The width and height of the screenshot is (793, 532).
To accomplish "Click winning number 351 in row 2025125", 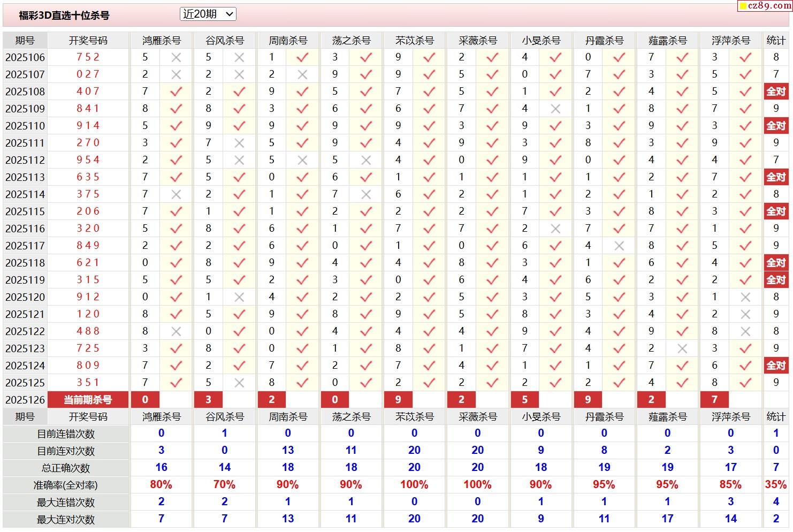I will (88, 383).
